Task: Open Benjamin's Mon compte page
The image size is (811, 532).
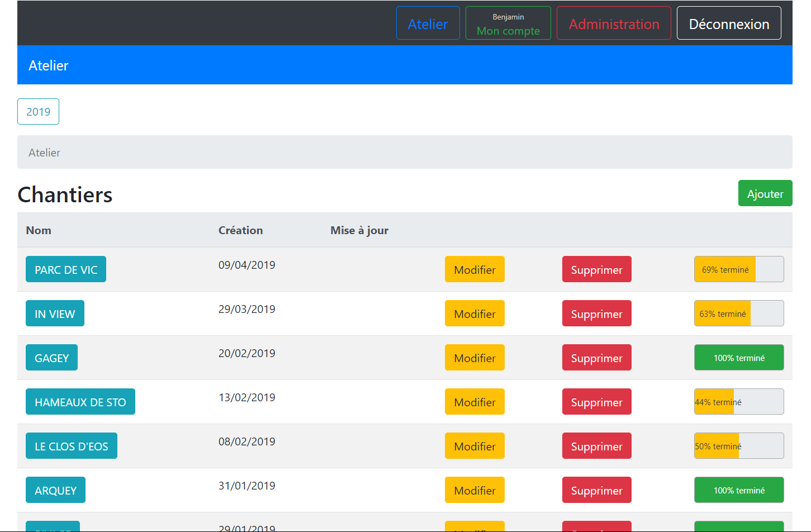Action: [508, 23]
